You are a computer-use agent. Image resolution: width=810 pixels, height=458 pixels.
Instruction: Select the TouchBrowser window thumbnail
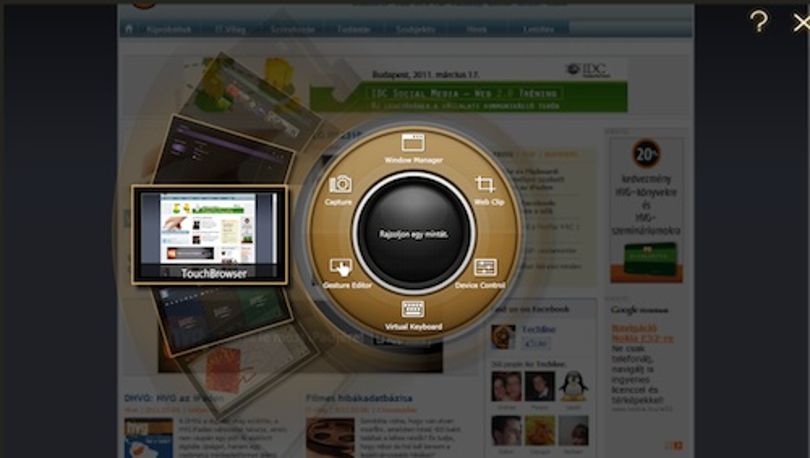tap(210, 235)
